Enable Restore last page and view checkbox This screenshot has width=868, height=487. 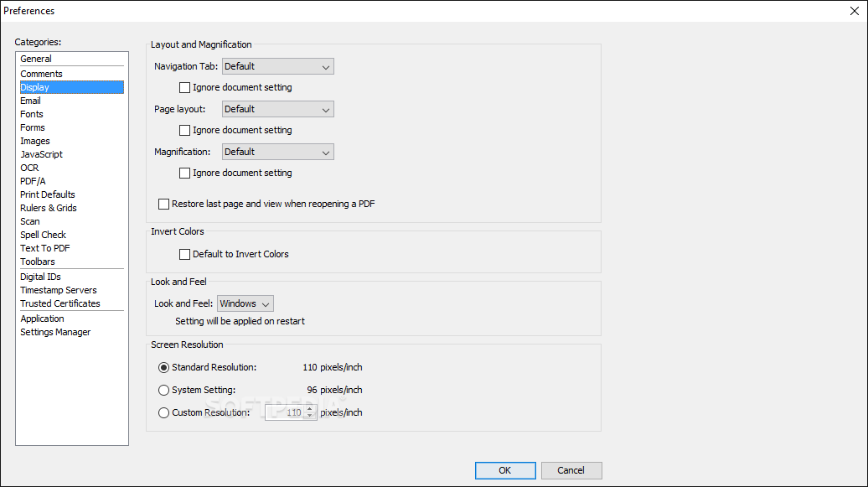coord(164,204)
